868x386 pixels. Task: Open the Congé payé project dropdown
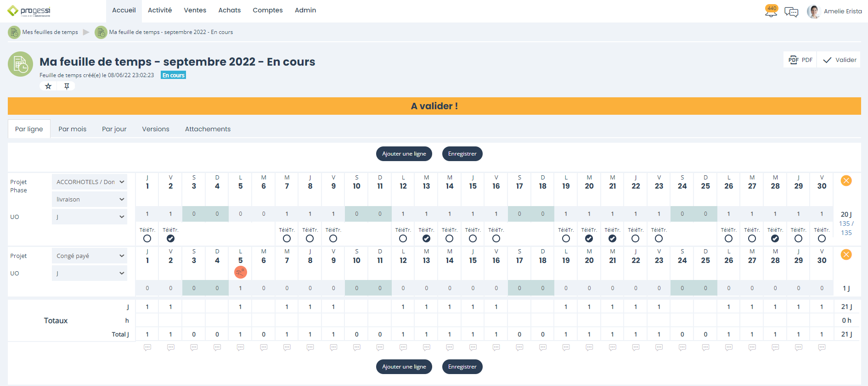(x=90, y=256)
